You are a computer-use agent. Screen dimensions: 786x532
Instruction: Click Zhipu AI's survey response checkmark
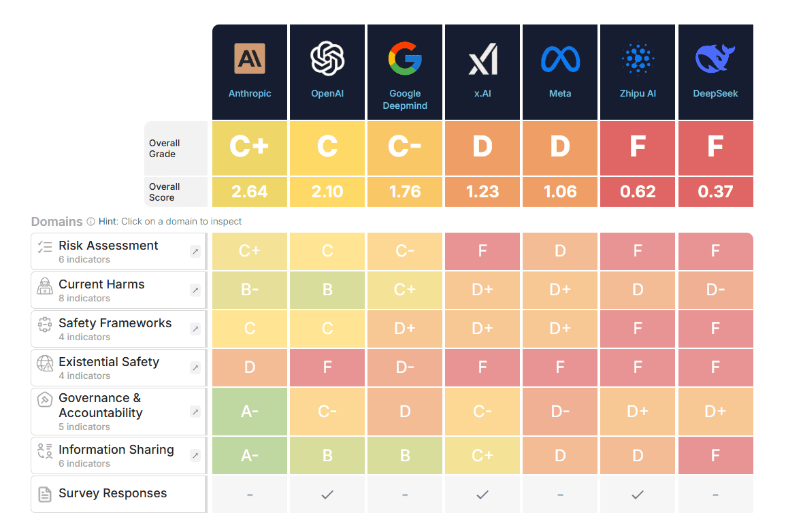pos(638,495)
